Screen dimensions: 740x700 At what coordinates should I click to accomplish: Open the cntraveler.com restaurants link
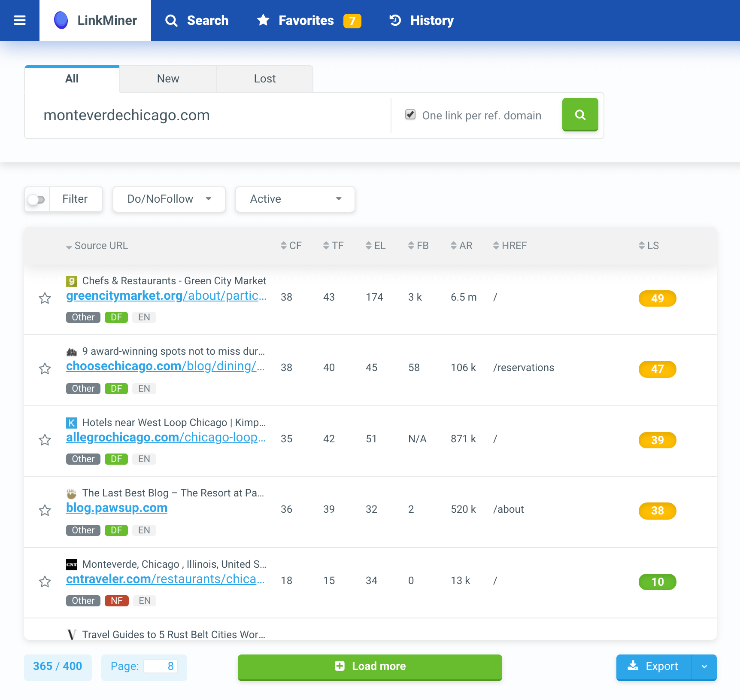click(165, 579)
